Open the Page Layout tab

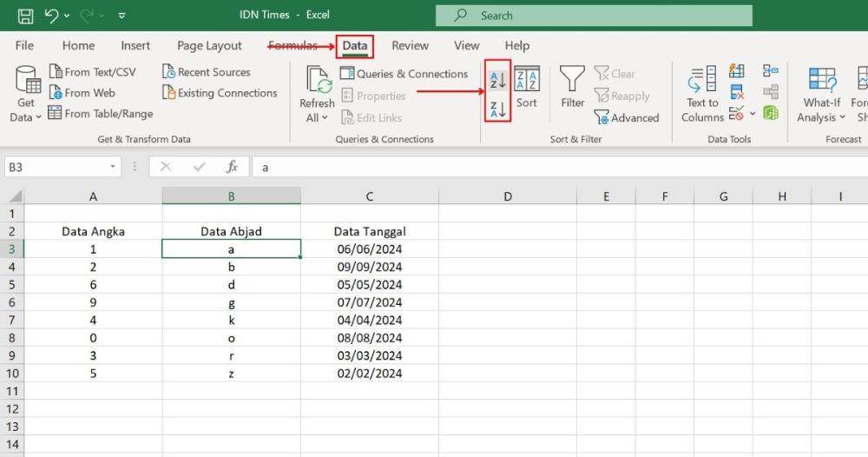pos(209,45)
